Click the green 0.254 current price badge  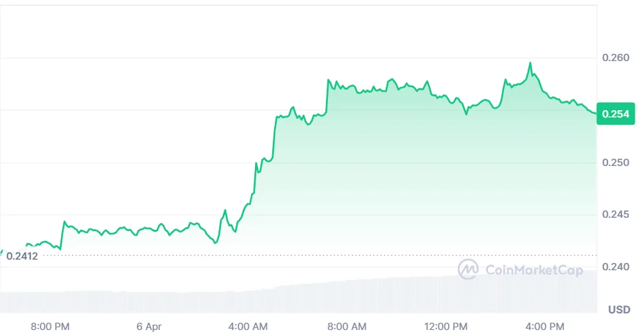tap(615, 114)
